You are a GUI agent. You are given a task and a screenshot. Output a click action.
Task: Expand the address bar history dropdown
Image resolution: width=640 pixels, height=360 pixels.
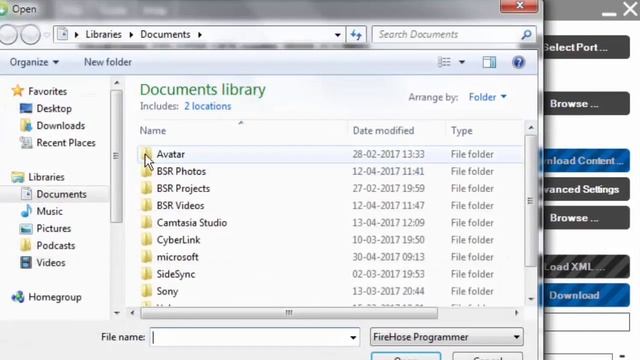(337, 35)
